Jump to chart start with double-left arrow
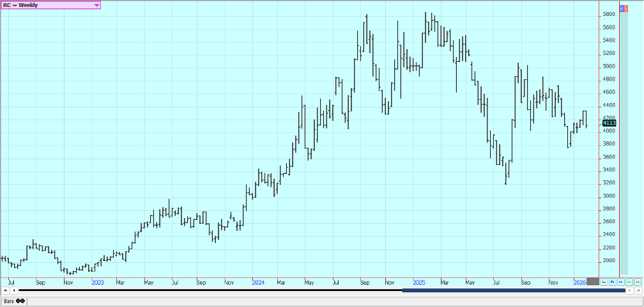644x307 pixels. 5,290
